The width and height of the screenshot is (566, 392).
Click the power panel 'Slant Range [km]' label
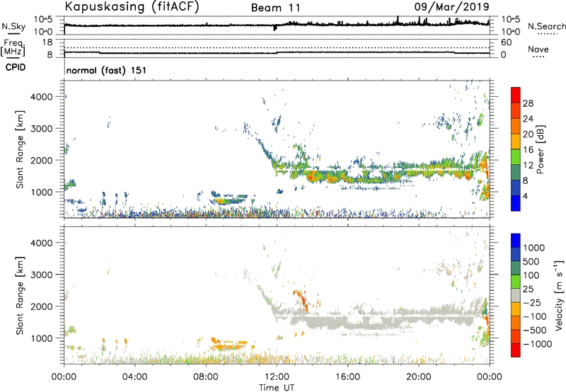tap(20, 149)
